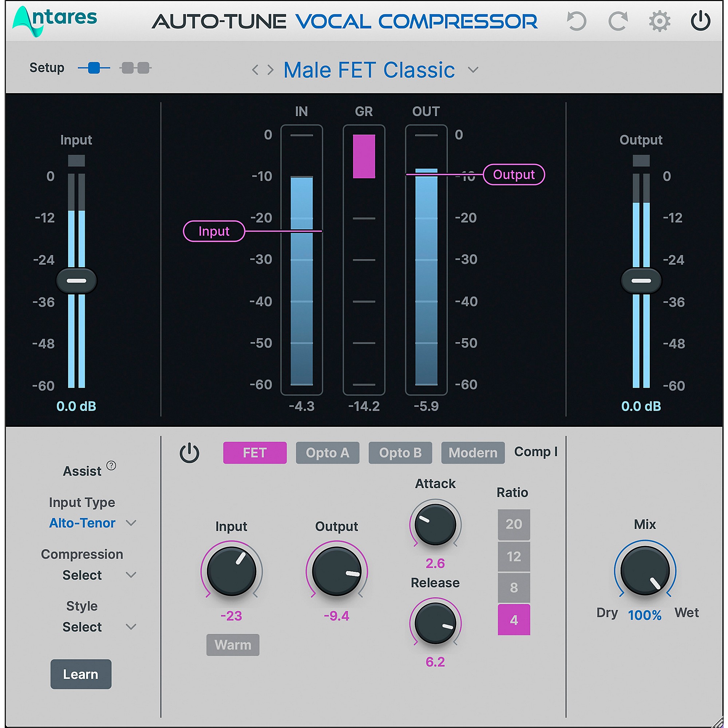
Task: Click the Output fader handle
Action: pos(641,281)
